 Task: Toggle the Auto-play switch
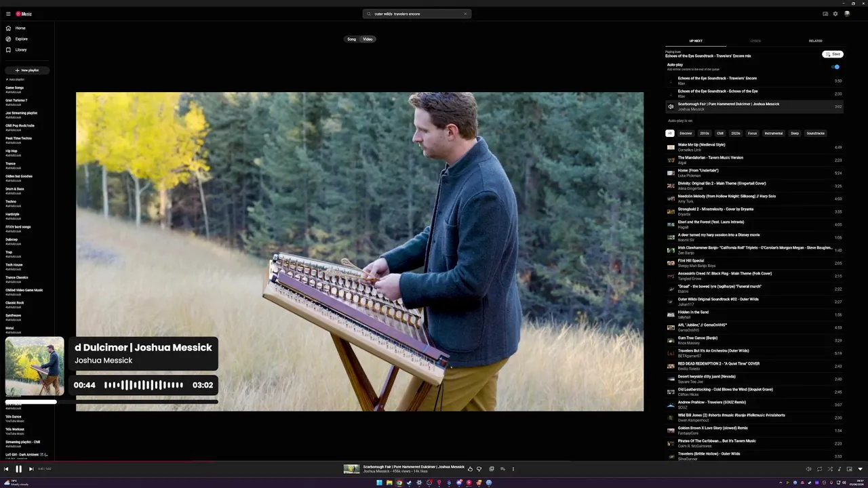836,67
